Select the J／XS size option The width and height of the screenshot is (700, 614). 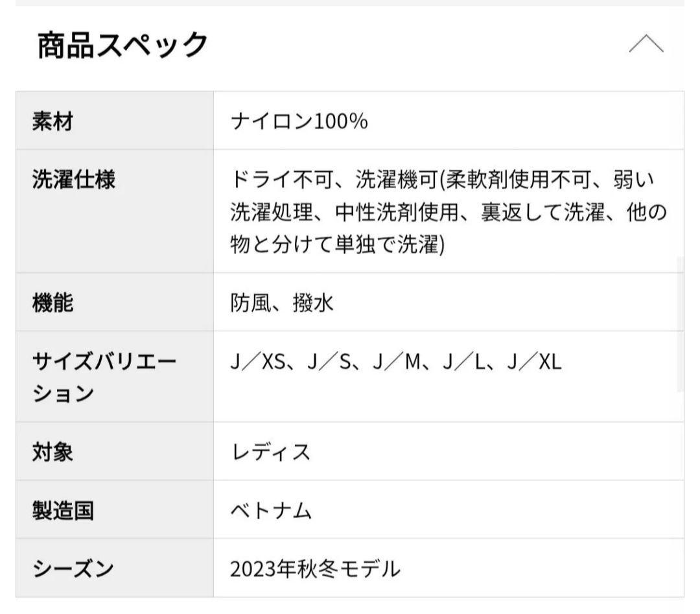pyautogui.click(x=259, y=362)
